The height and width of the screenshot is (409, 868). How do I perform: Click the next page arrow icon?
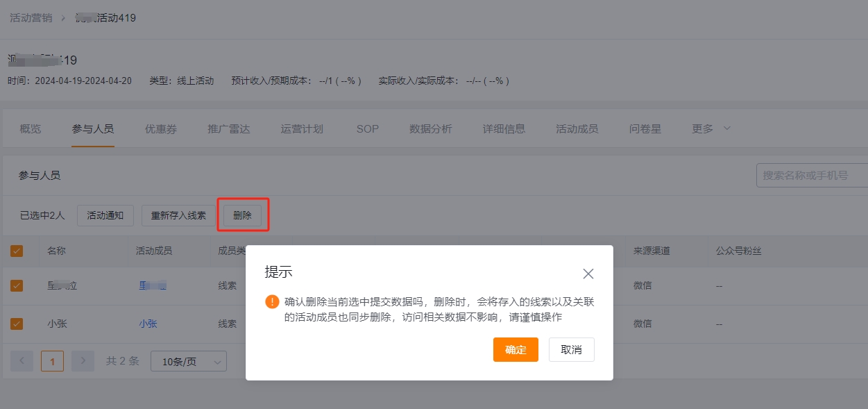(83, 360)
